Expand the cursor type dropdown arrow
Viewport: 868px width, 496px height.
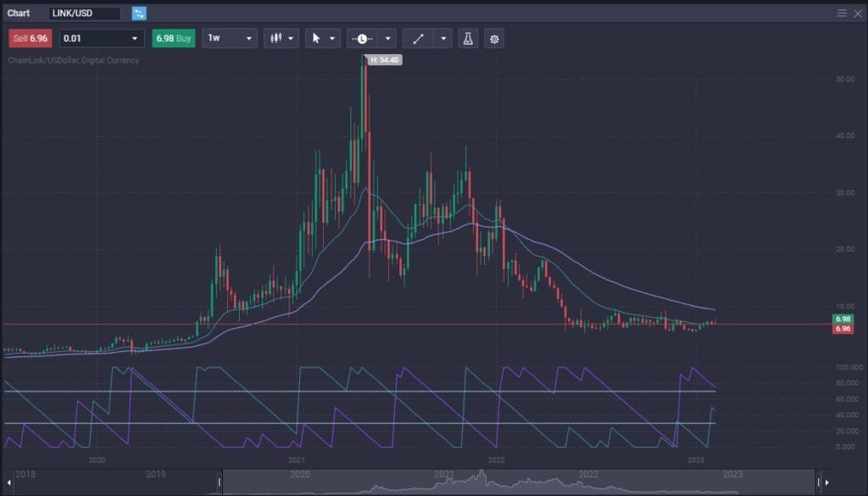(332, 38)
